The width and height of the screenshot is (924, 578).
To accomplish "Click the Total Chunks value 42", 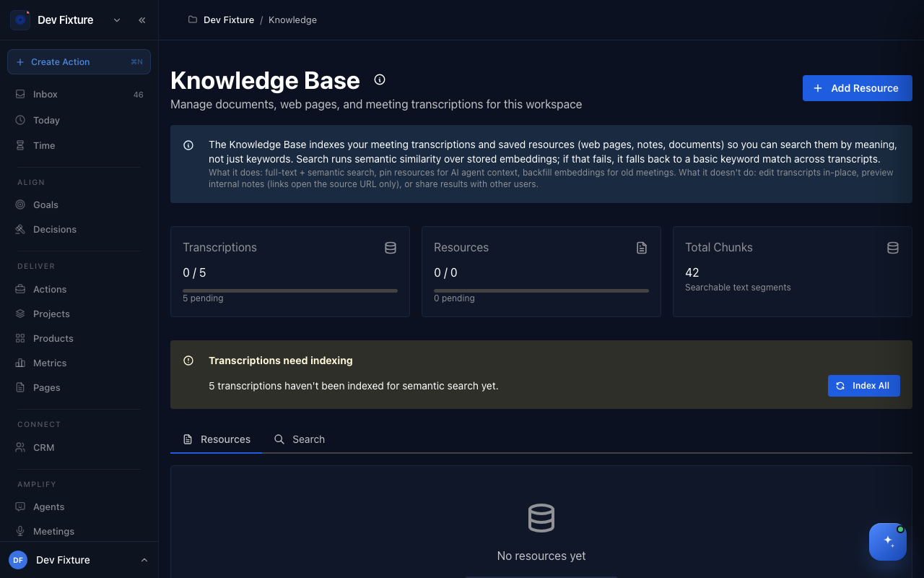I will pos(692,272).
